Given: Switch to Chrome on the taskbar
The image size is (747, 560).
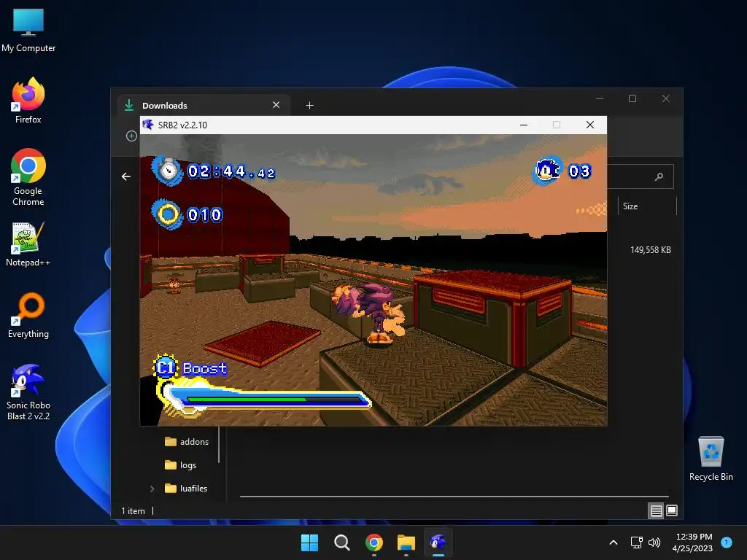Looking at the screenshot, I should [374, 542].
